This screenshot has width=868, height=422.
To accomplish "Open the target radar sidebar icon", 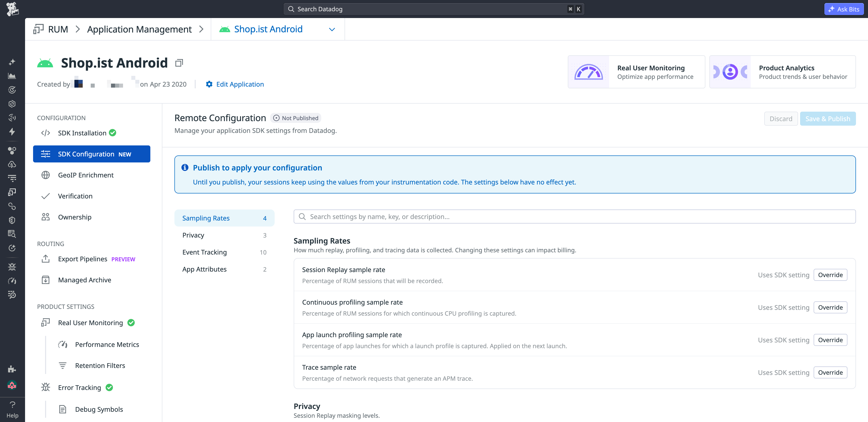I will pos(12,90).
